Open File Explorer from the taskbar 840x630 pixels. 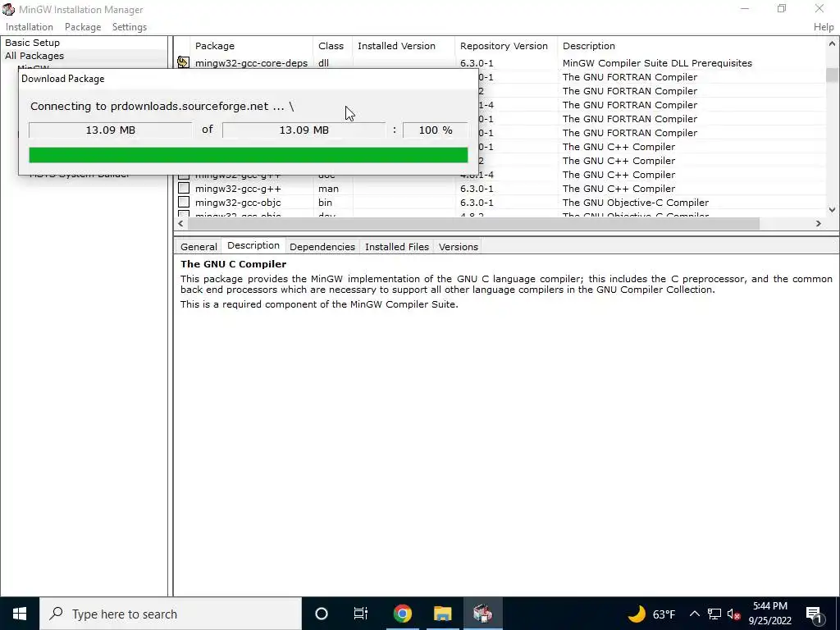tap(442, 614)
